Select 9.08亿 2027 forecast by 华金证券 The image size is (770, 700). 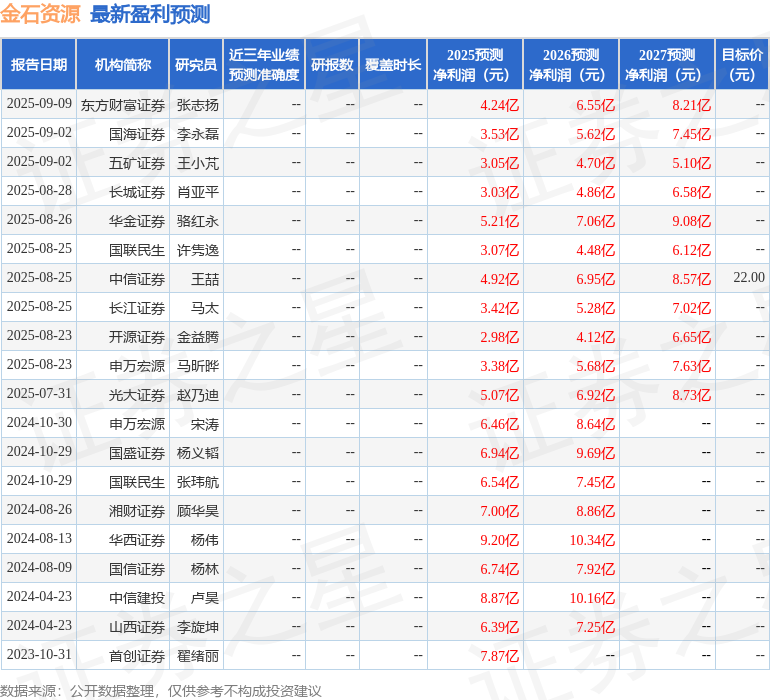(691, 220)
